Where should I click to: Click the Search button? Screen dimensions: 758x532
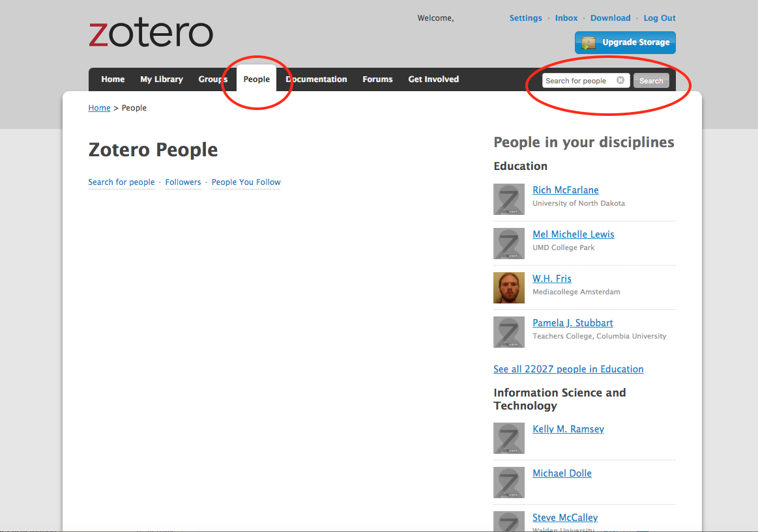(650, 81)
